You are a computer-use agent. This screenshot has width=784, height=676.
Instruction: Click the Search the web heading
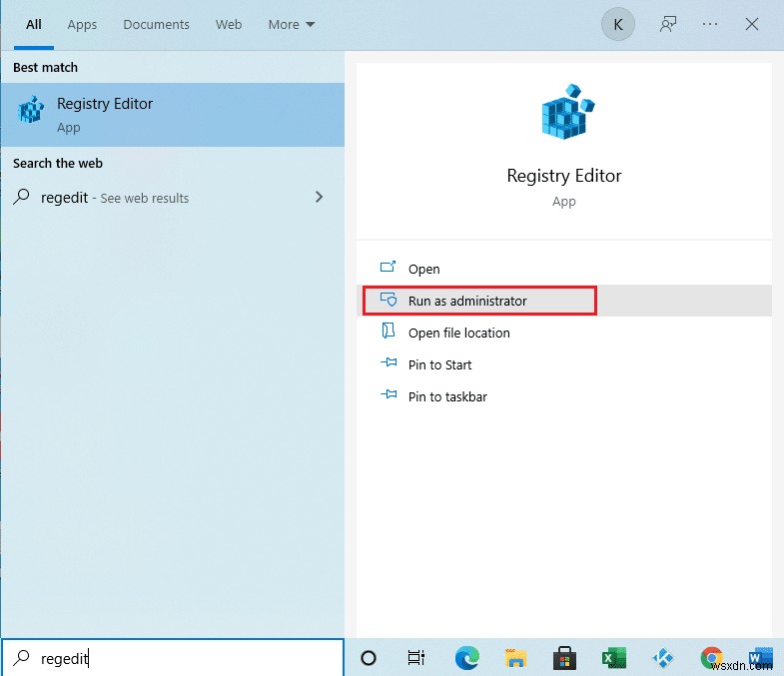[x=58, y=164]
